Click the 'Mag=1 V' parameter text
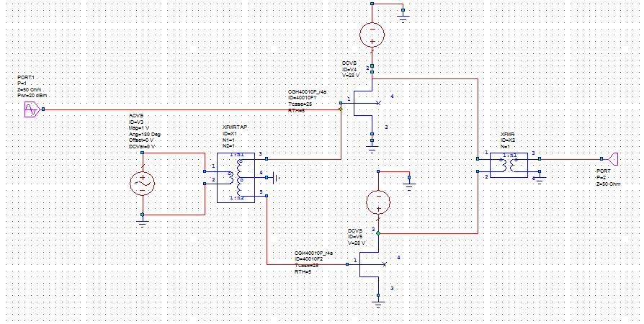The image size is (644, 324). coord(139,128)
